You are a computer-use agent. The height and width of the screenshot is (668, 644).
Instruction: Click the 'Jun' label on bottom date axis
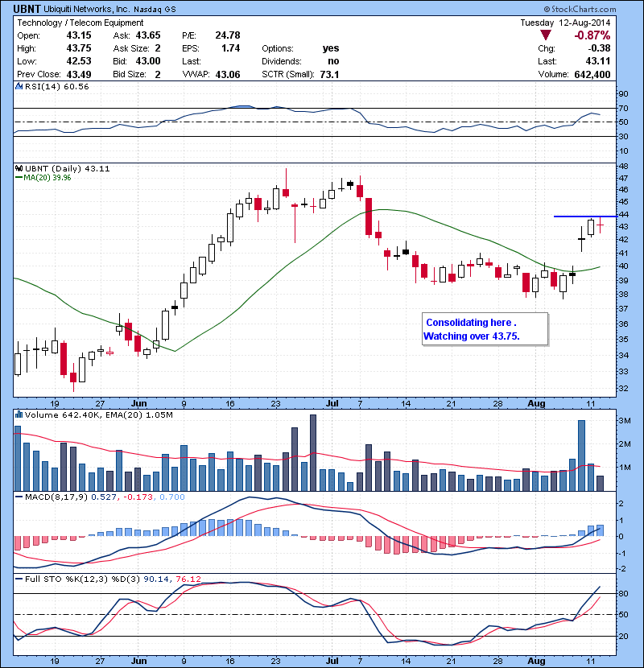[138, 661]
